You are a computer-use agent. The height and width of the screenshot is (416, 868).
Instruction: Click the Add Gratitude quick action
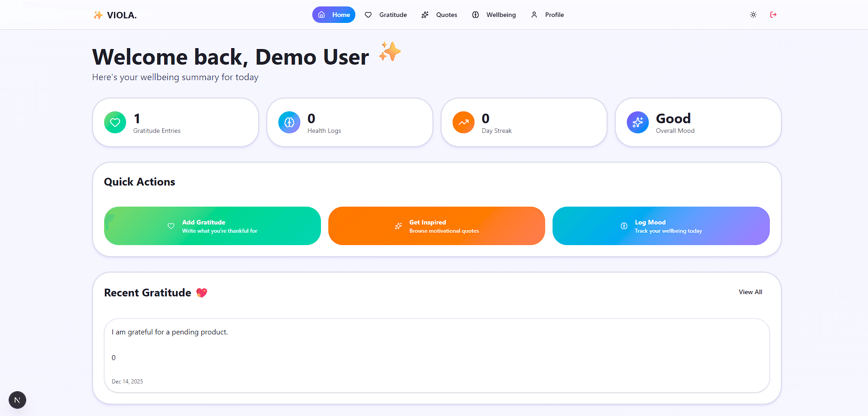click(x=212, y=226)
